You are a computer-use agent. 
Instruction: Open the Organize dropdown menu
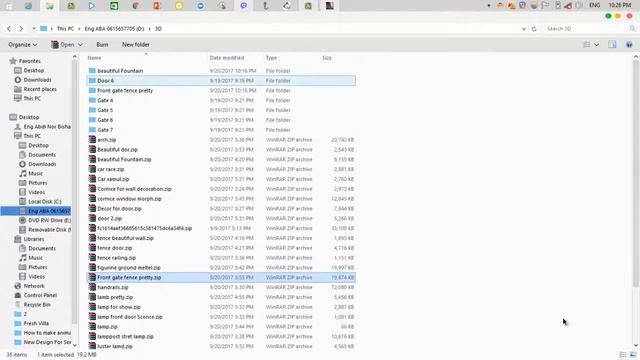[22, 44]
